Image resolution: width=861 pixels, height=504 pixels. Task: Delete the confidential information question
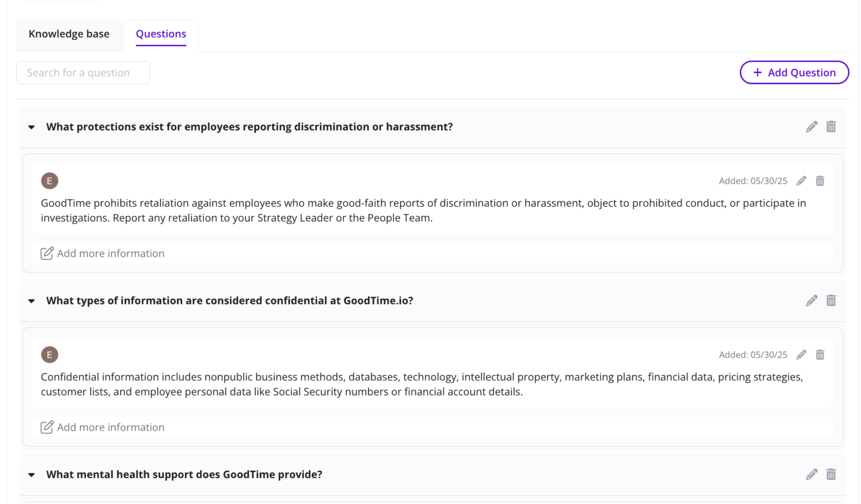(831, 300)
